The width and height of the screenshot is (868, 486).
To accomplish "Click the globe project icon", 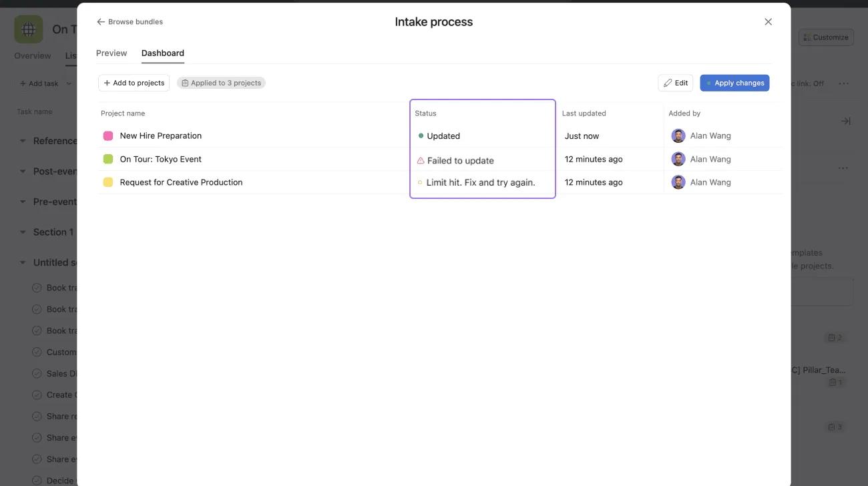I will coord(29,29).
